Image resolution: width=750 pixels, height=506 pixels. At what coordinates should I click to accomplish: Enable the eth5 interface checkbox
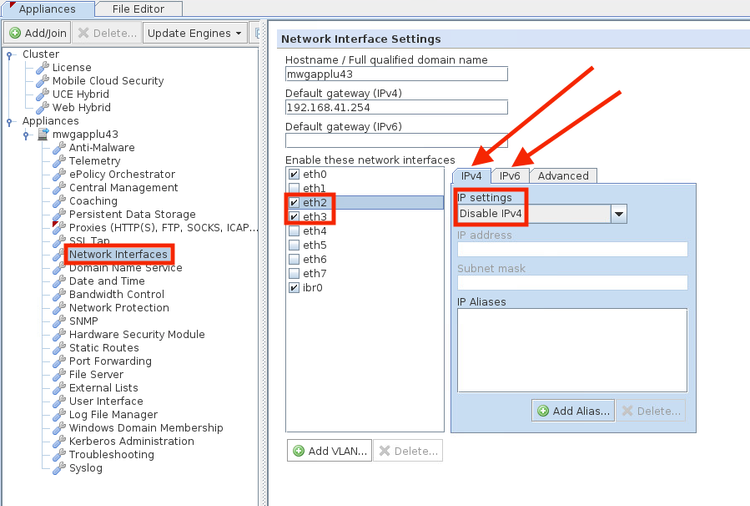point(294,245)
